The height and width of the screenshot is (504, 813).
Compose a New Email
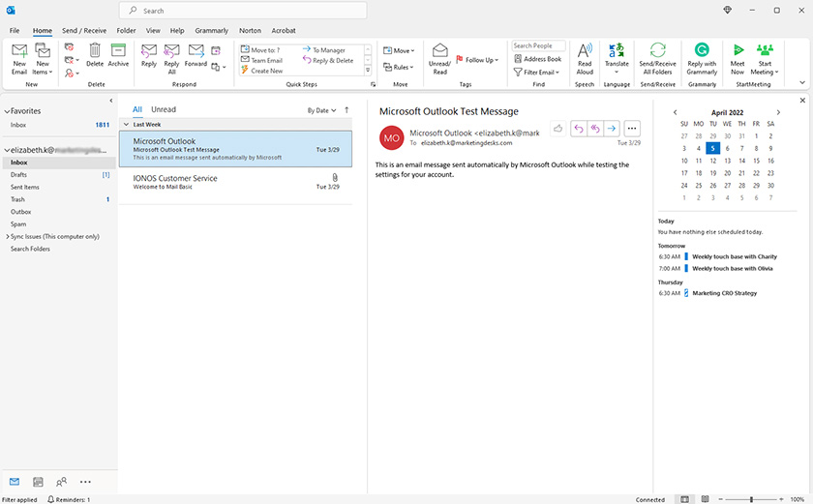19,59
